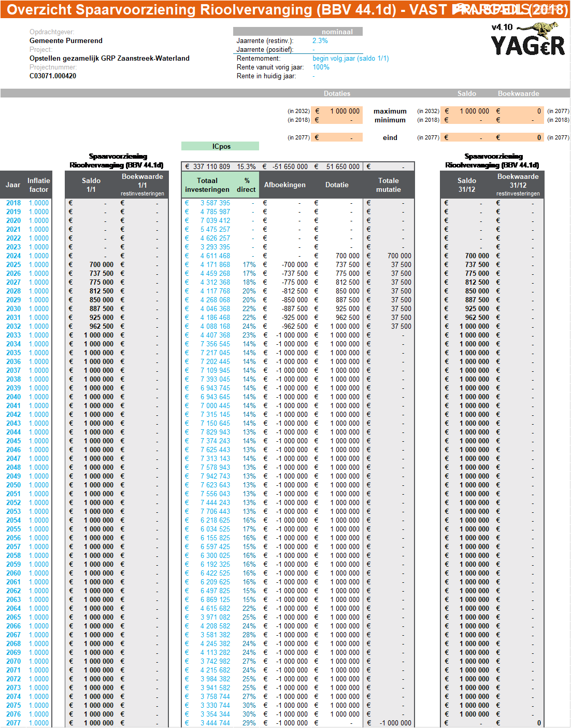Click the Boekwaarde 31/12 column header
This screenshot has height=728, width=571.
(x=518, y=185)
